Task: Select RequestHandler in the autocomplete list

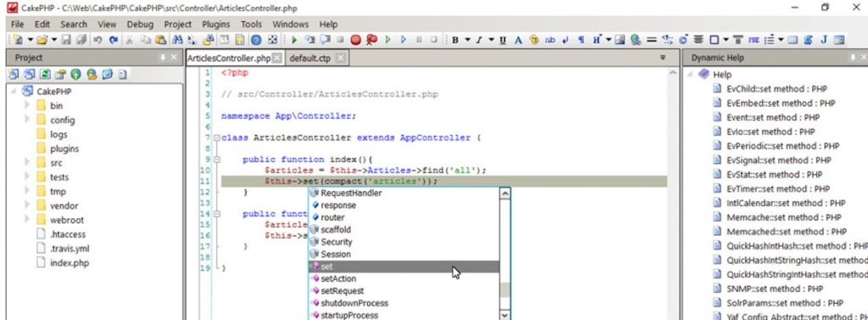Action: click(404, 193)
